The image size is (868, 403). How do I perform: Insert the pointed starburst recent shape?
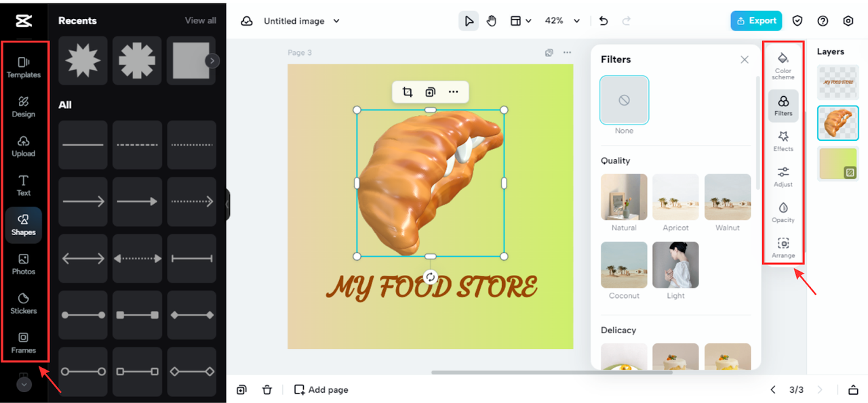coord(83,61)
